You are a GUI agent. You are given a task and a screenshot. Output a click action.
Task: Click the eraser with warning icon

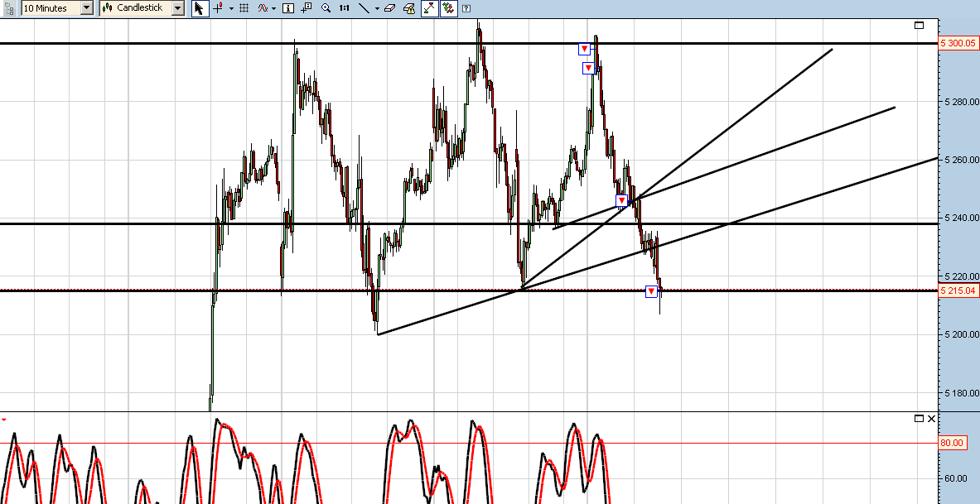tap(409, 8)
